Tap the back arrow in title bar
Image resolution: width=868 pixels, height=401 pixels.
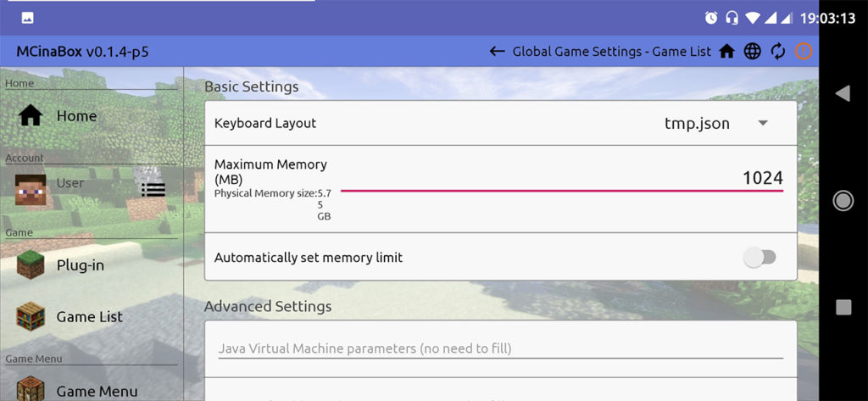[x=498, y=52]
